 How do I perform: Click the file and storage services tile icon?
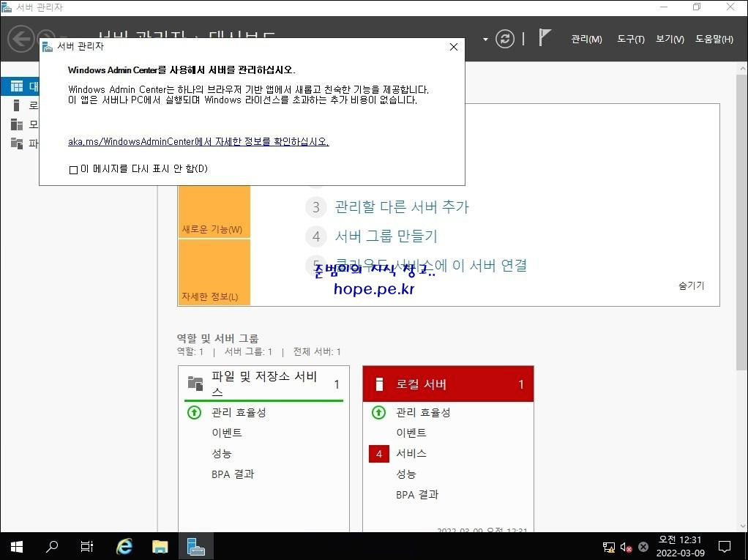(195, 384)
